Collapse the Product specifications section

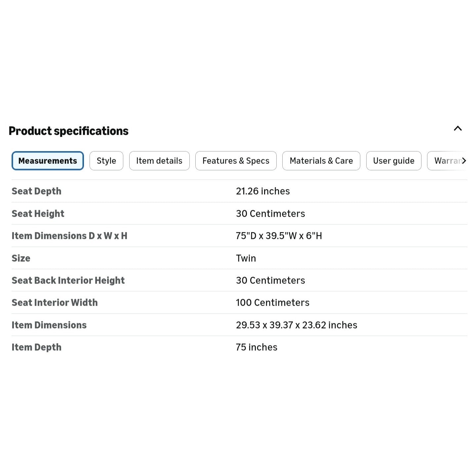click(x=457, y=129)
